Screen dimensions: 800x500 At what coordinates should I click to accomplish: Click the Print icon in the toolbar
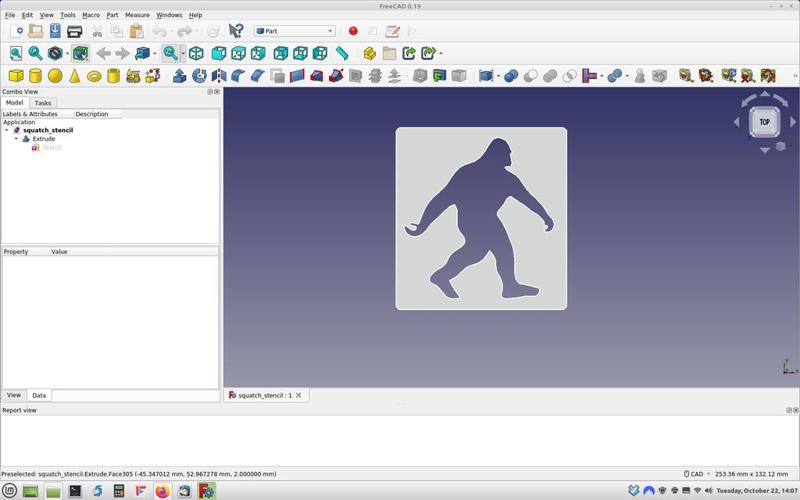pos(74,31)
